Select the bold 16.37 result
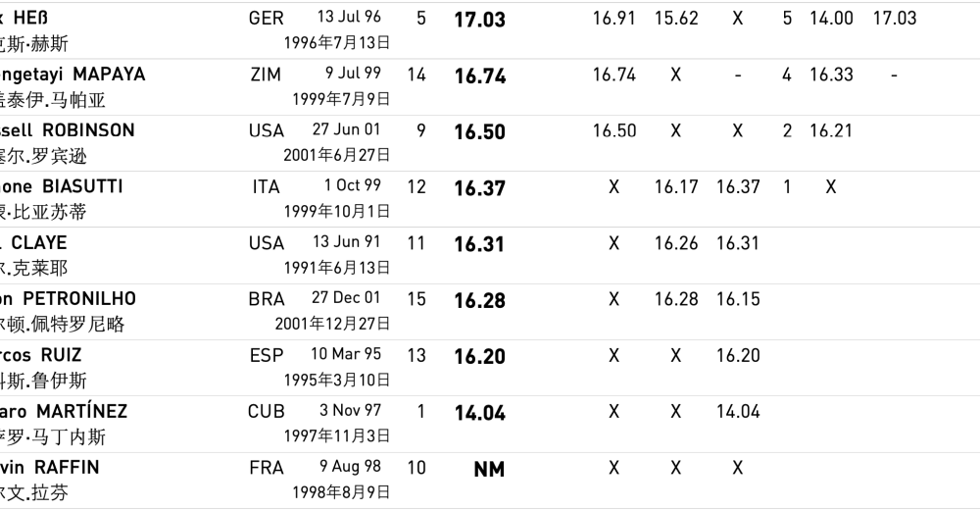Viewport: 980px width, 510px height. click(479, 188)
